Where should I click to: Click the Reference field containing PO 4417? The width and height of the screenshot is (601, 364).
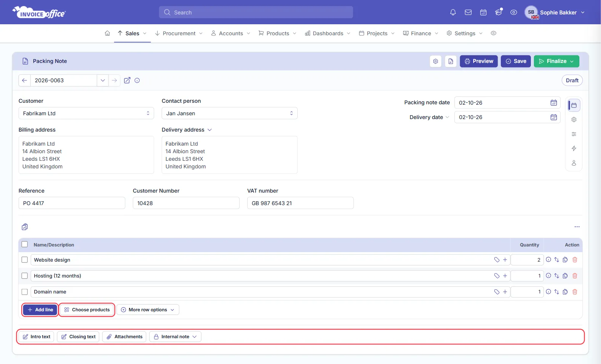pos(72,203)
